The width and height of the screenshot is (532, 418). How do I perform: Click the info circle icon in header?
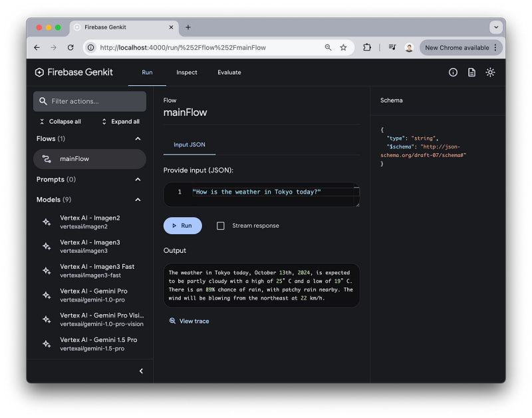pyautogui.click(x=453, y=73)
